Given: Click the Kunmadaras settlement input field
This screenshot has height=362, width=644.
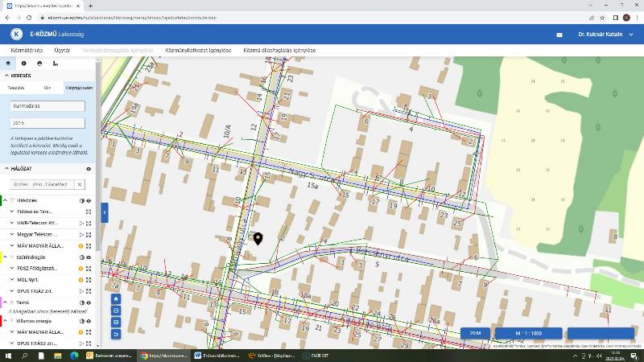Looking at the screenshot, I should point(48,105).
